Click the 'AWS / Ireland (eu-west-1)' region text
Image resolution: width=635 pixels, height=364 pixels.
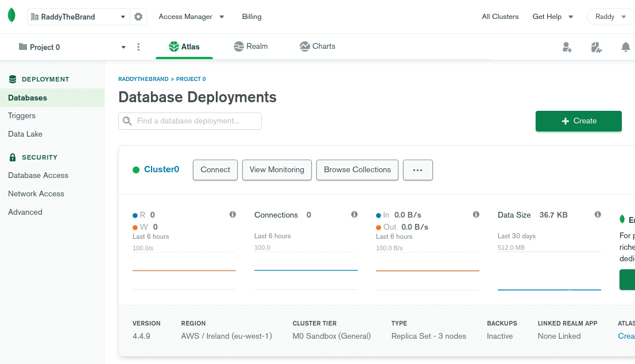(x=226, y=336)
